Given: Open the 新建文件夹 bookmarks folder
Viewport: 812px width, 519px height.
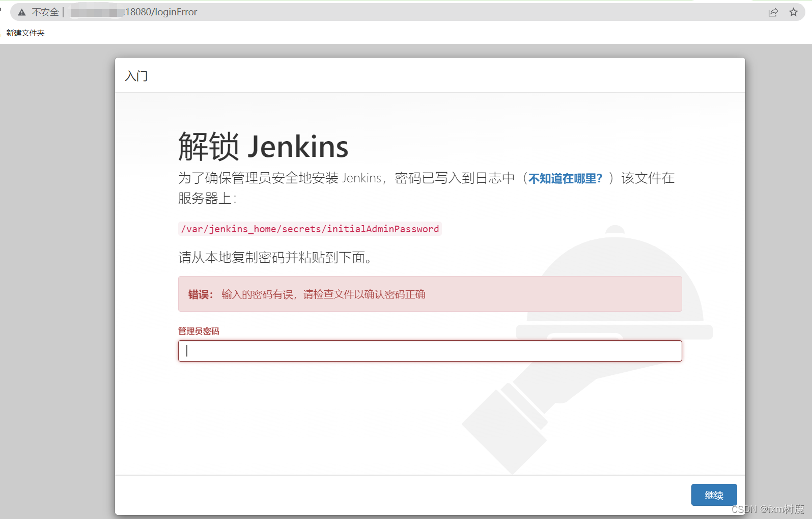Looking at the screenshot, I should [x=25, y=33].
